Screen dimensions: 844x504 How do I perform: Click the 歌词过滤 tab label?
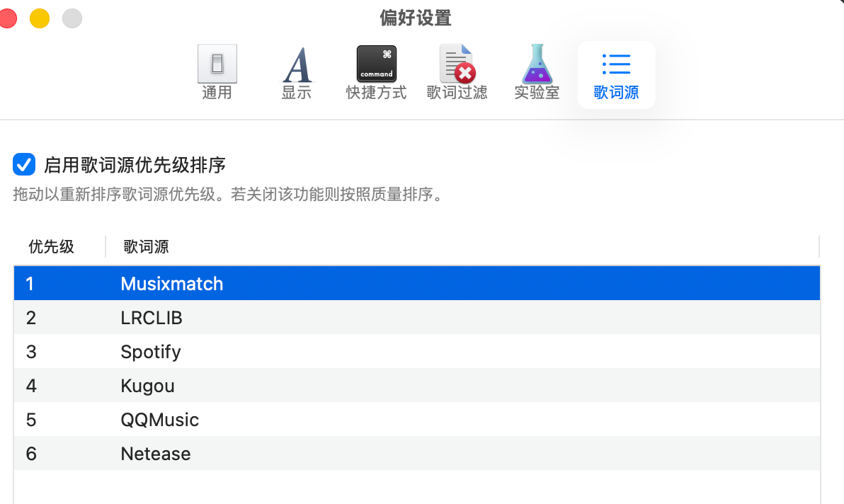pos(457,93)
